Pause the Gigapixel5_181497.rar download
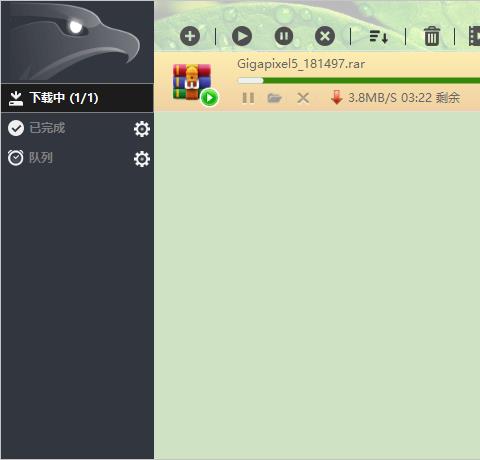Viewport: 480px width, 460px height. coord(248,98)
